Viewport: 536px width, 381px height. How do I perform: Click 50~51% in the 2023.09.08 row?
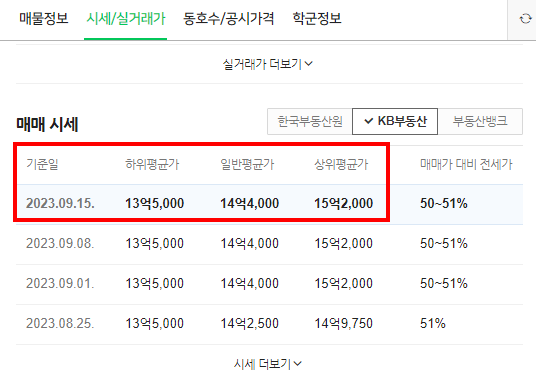pyautogui.click(x=444, y=243)
